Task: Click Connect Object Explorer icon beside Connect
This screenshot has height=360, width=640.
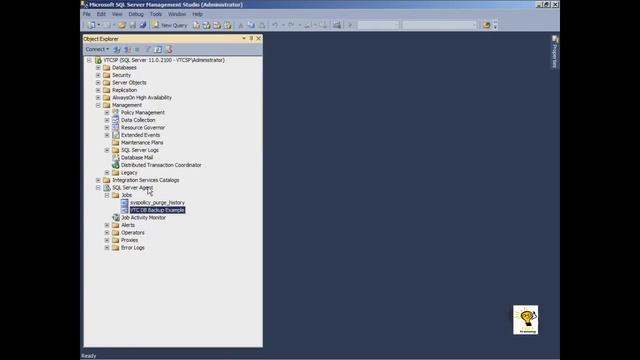Action: (117, 49)
